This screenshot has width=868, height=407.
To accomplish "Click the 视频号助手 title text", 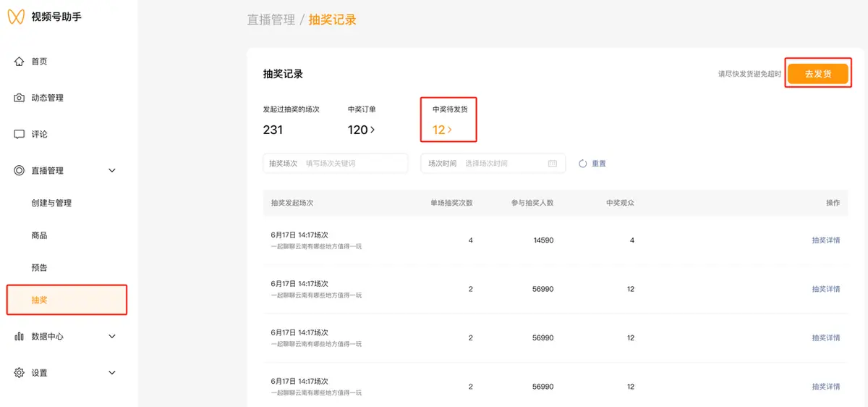I will (x=56, y=17).
